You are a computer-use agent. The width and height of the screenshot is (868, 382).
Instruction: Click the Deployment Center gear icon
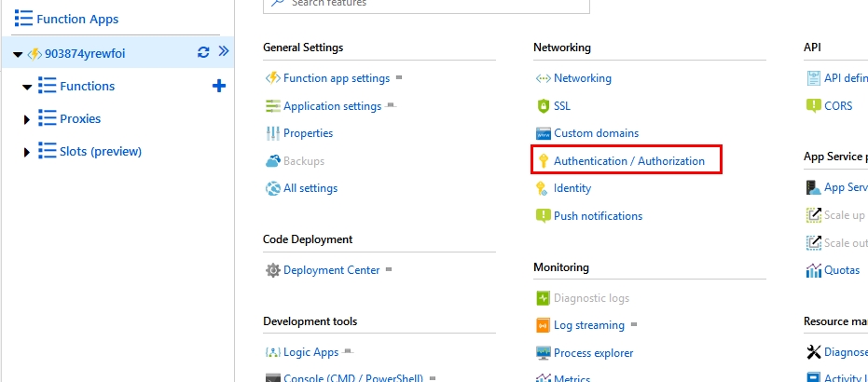pos(273,270)
